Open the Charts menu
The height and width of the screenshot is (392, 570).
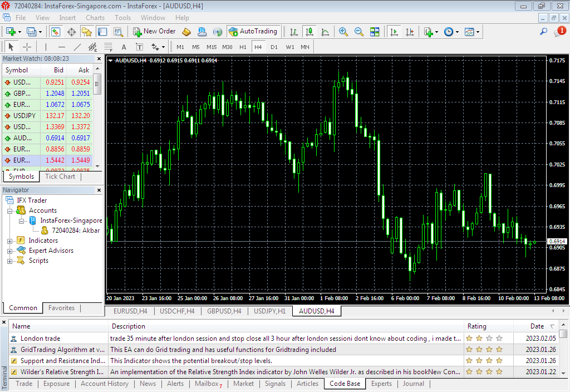tap(95, 18)
